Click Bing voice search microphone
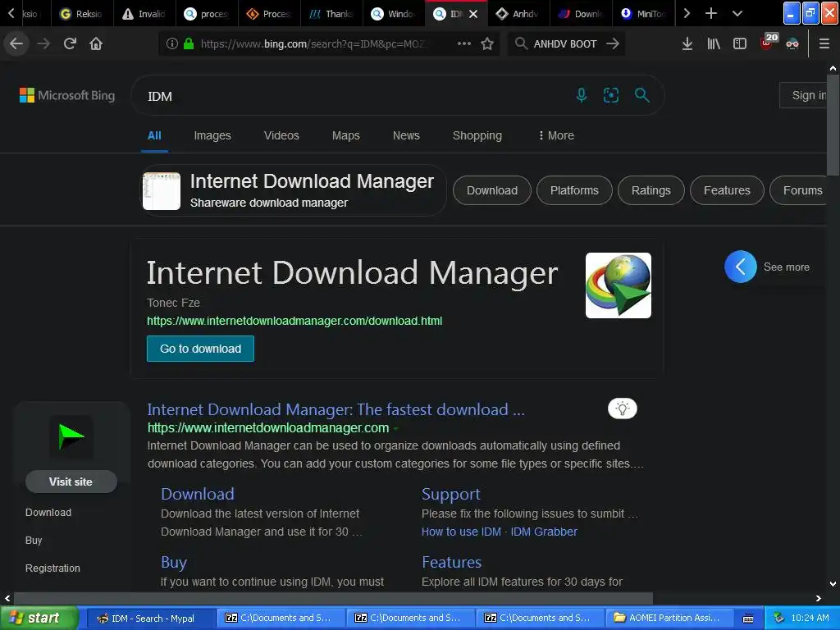840x630 pixels. click(x=582, y=95)
